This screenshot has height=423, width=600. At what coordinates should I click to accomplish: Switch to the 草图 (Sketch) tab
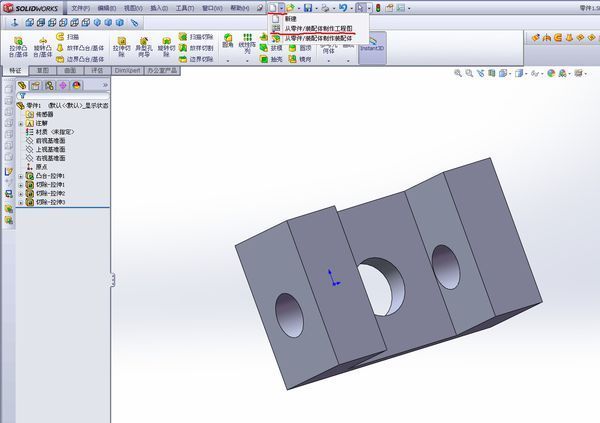pyautogui.click(x=43, y=71)
